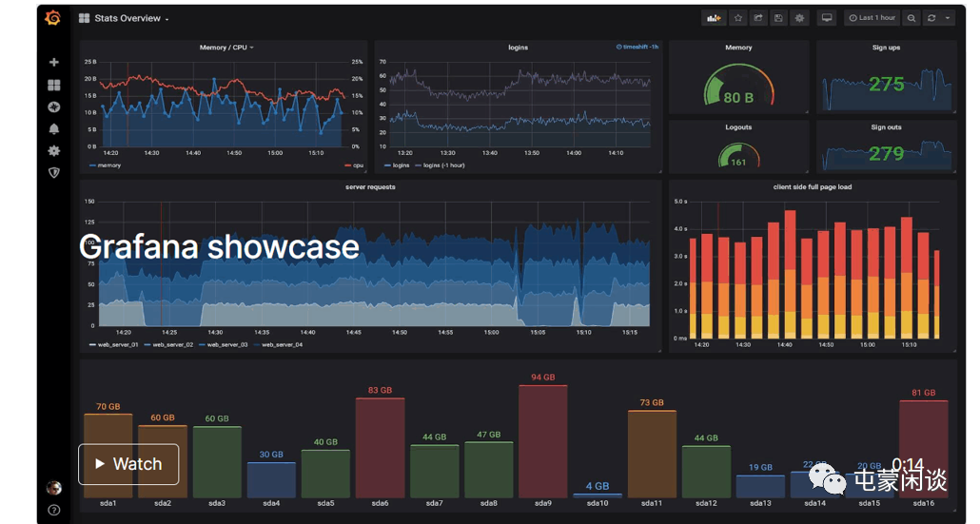
Task: Open the Create plus menu in sidebar
Action: click(54, 63)
